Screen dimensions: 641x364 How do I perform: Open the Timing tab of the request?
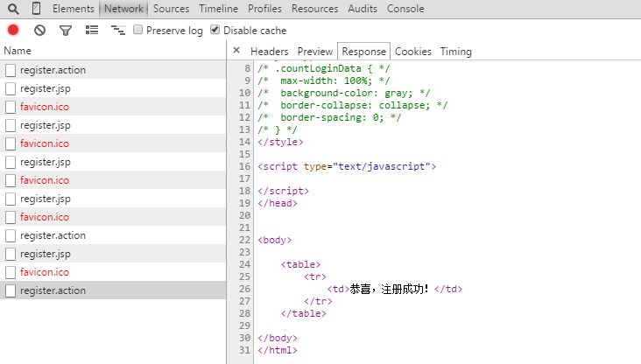click(x=456, y=52)
